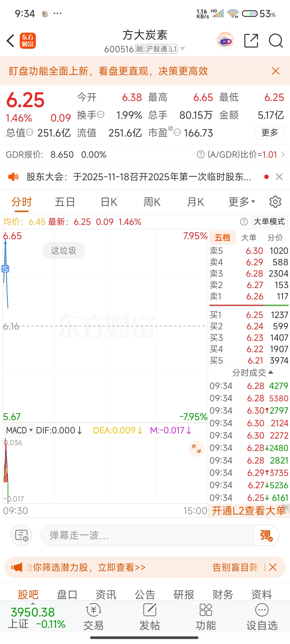Viewport: 290px width, 644px height.
Task: Switch to 月K chart tab
Action: point(195,202)
